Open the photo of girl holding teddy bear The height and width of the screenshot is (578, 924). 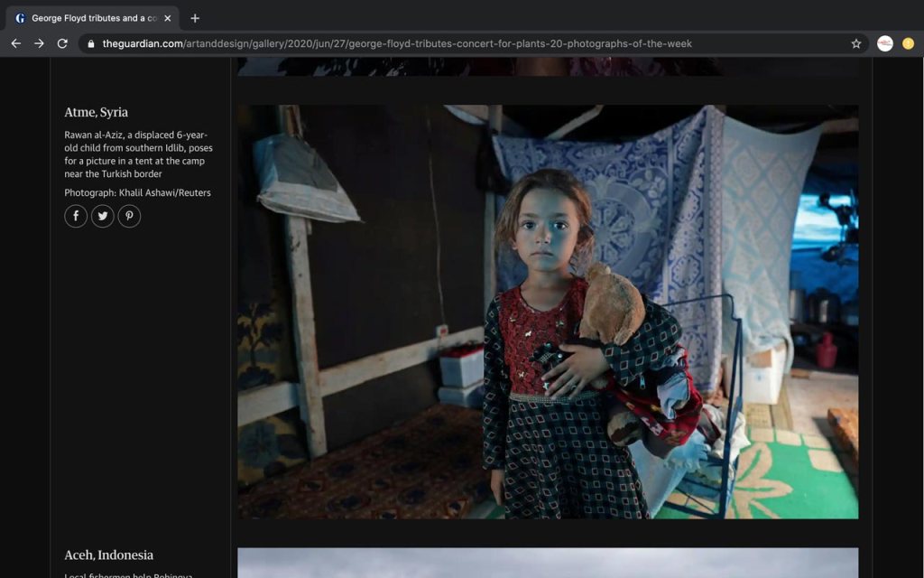(x=548, y=312)
